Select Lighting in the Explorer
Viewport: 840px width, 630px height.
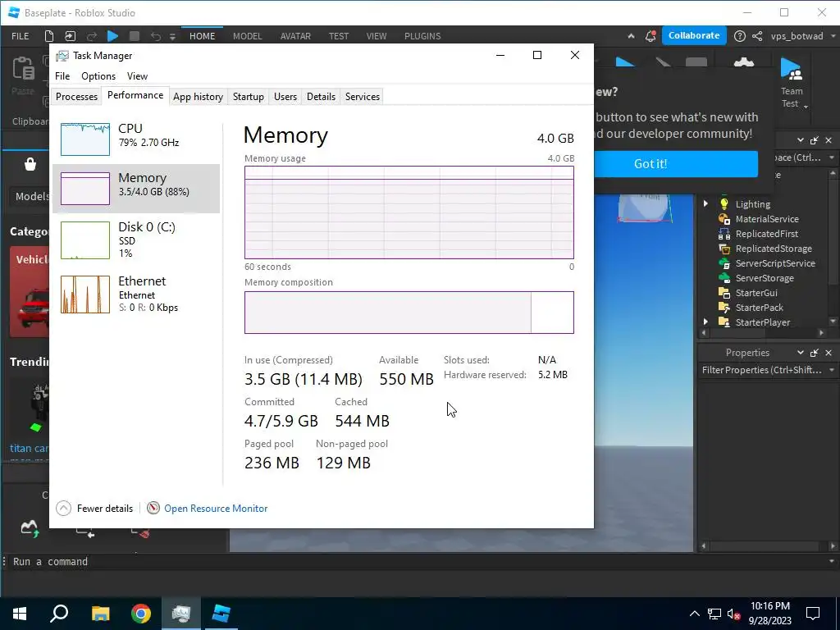click(x=752, y=204)
